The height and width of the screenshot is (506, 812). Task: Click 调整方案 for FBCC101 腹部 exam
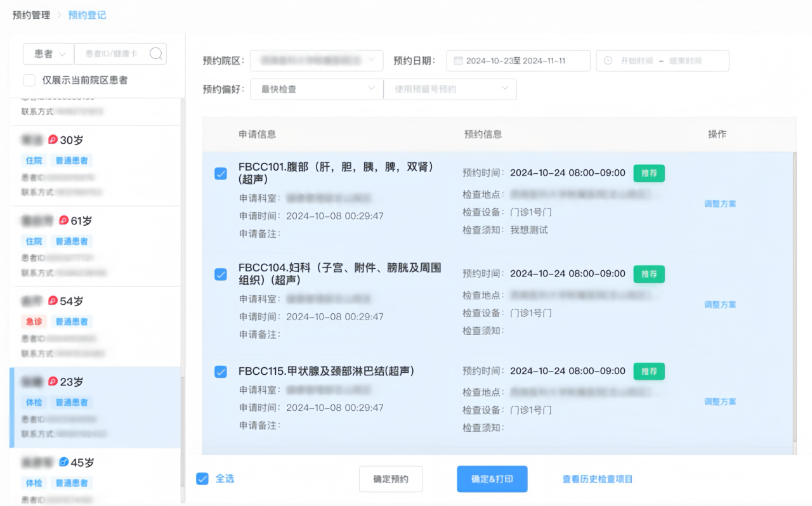[720, 204]
